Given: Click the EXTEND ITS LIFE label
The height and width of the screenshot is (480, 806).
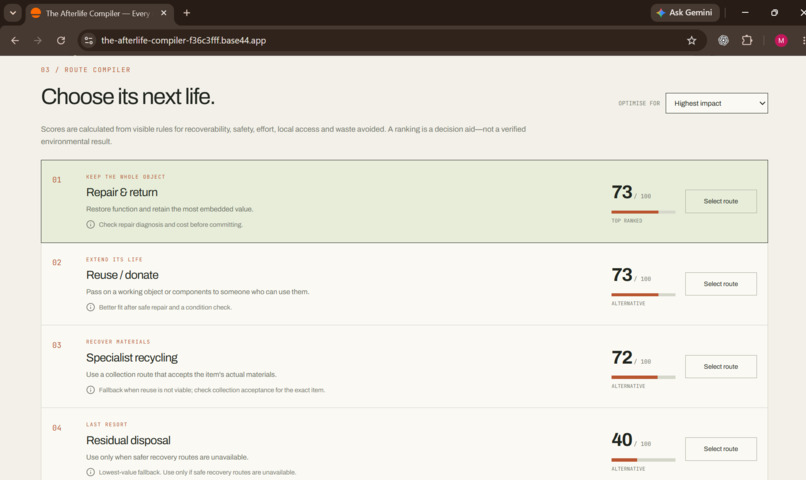Looking at the screenshot, I should (x=114, y=260).
